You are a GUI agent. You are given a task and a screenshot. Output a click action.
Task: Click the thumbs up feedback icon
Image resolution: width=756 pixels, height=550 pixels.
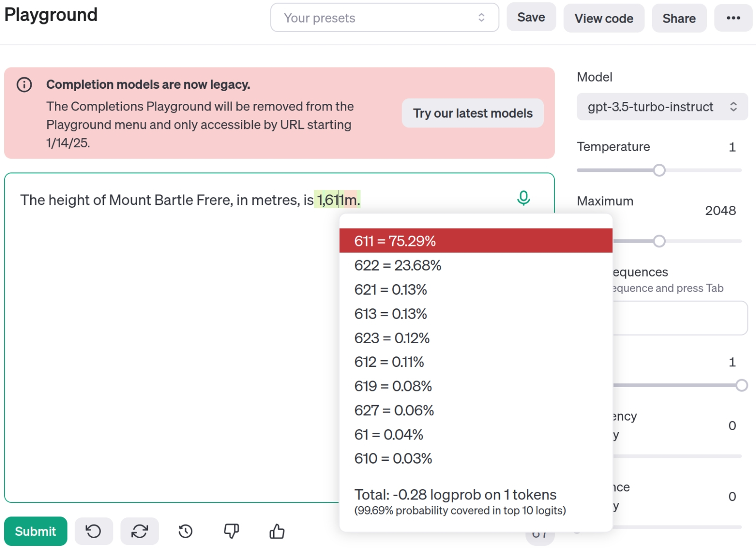click(x=277, y=531)
